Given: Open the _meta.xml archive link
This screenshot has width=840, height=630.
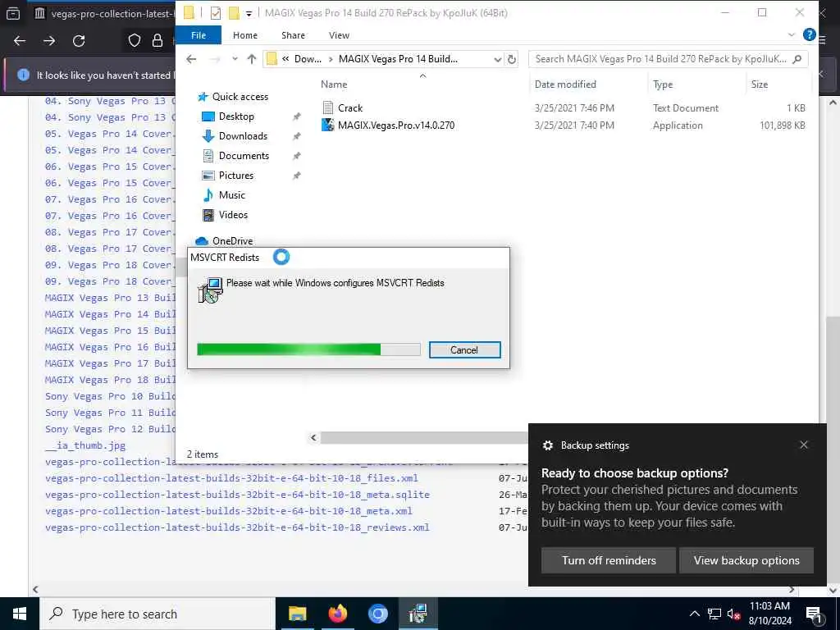Looking at the screenshot, I should point(229,511).
